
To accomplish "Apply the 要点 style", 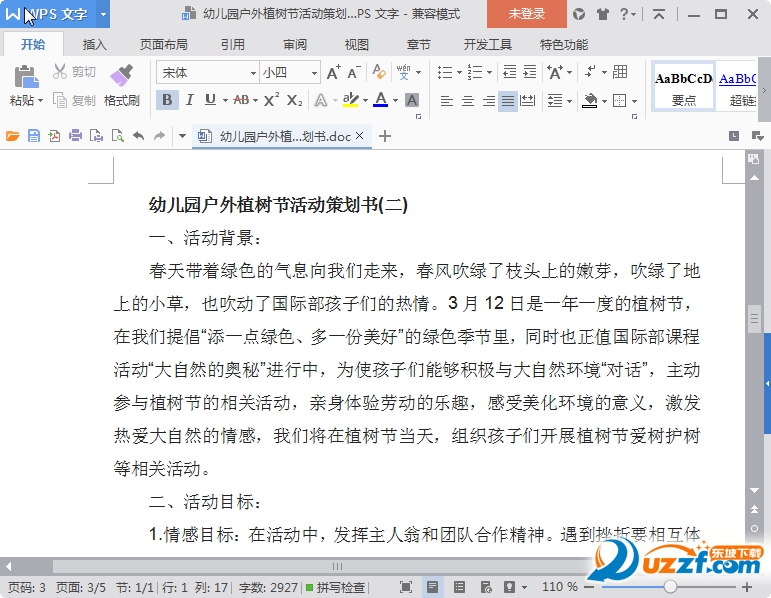I will point(683,86).
